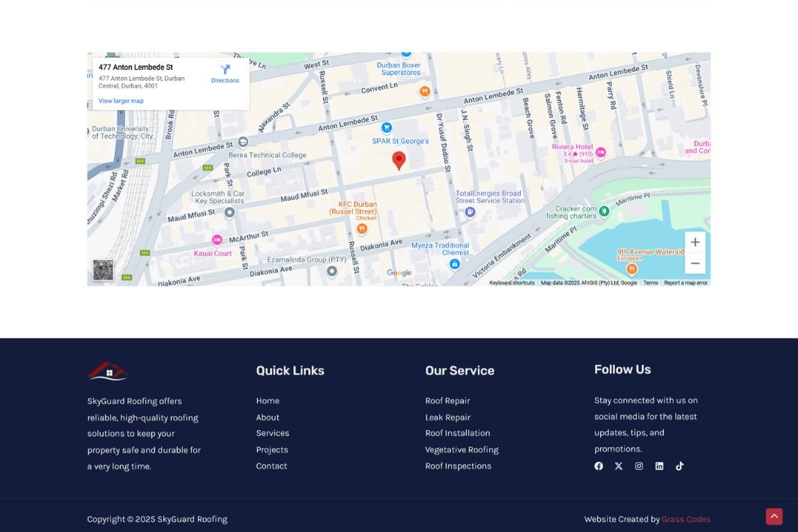Select the Cracker.com fishing charters marker
Screen dimensions: 798x532
coord(604,211)
